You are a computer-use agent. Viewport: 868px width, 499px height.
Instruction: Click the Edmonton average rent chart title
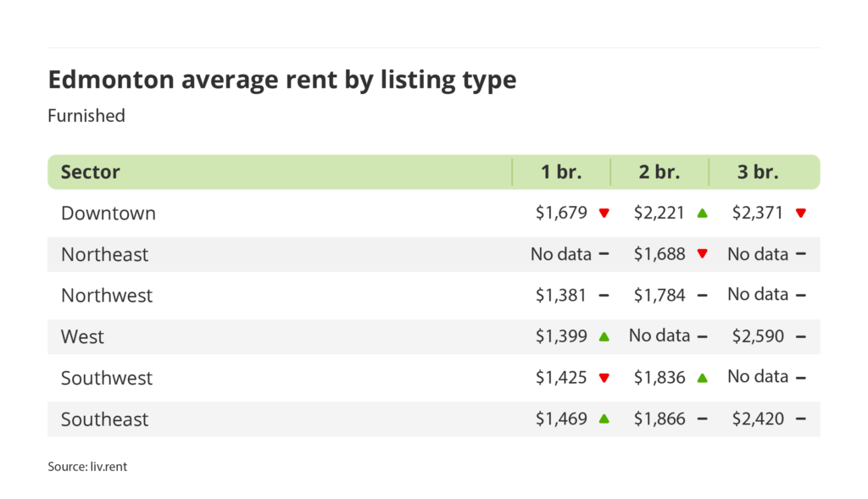coord(281,80)
